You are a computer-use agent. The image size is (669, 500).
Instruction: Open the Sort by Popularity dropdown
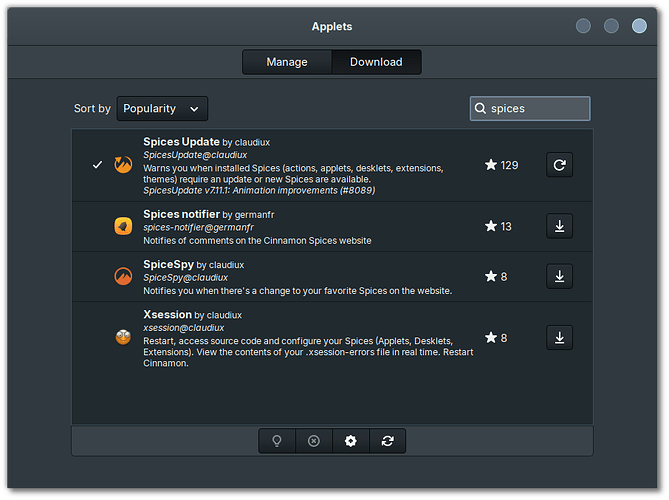(162, 109)
